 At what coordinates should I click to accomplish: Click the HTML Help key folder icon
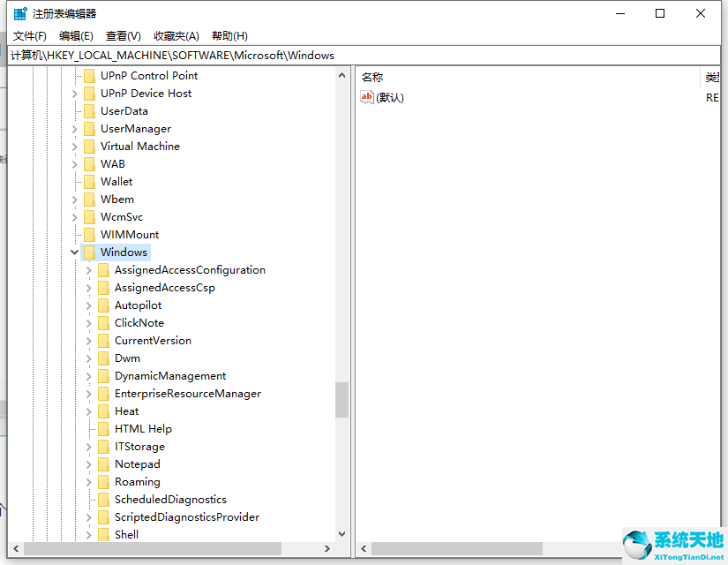coord(104,428)
